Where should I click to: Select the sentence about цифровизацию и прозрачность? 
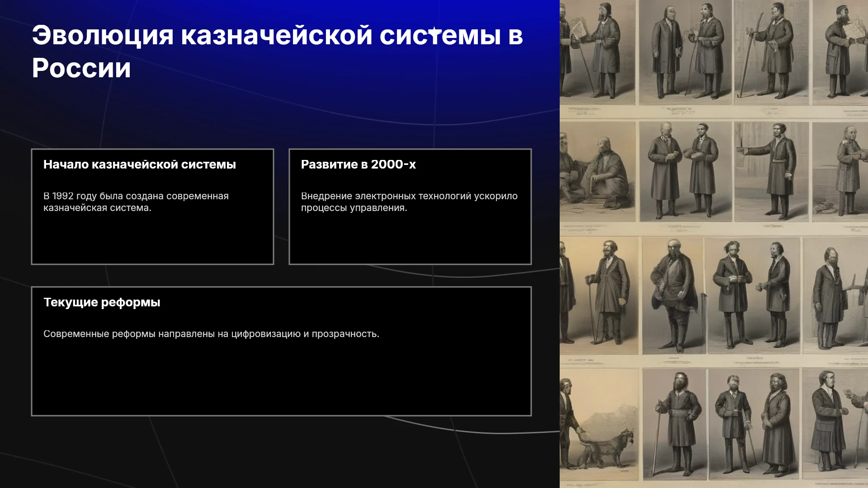[211, 334]
